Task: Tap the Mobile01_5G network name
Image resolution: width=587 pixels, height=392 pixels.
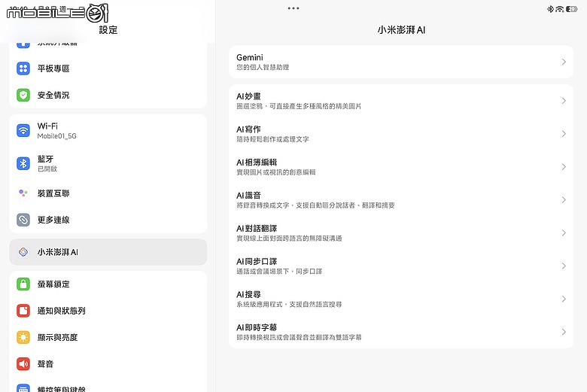Action: click(x=57, y=136)
